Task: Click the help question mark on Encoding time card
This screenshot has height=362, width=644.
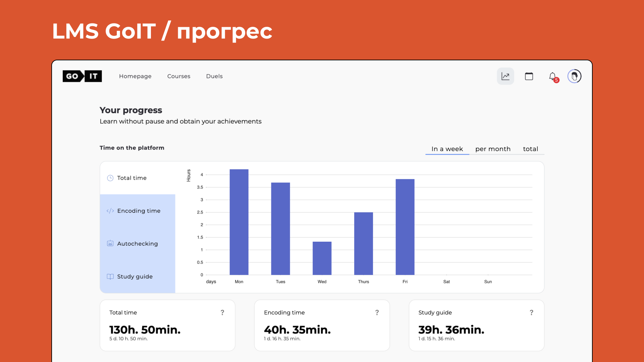Action: 377,312
